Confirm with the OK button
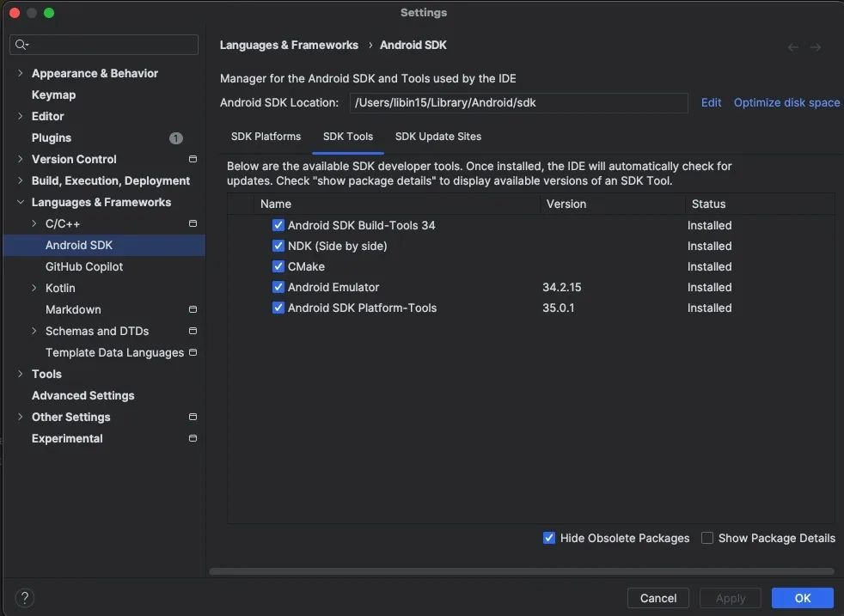This screenshot has width=844, height=616. click(803, 598)
